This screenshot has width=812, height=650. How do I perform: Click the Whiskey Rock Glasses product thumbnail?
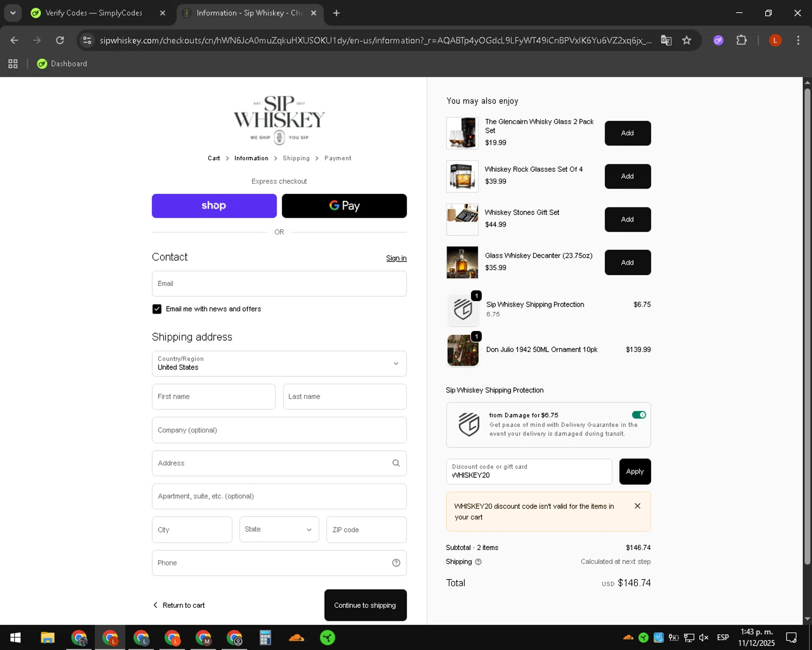[x=462, y=177]
